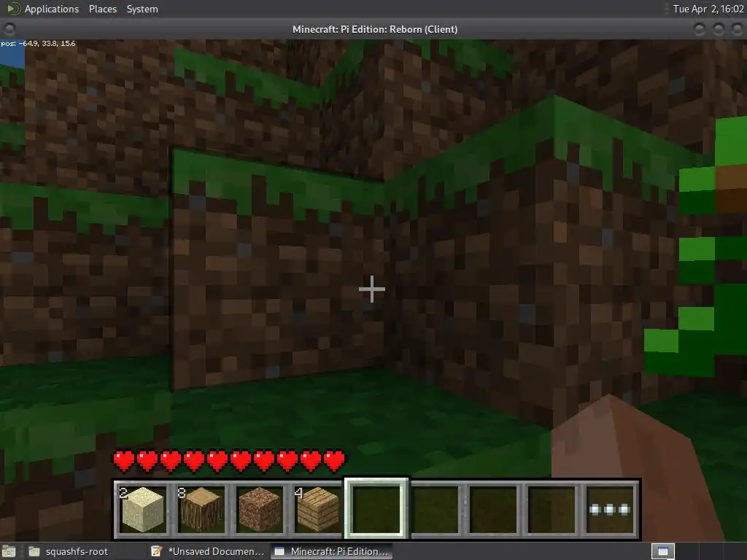747x560 pixels.
Task: Click the show desktop icon in taskbar
Action: 9,551
